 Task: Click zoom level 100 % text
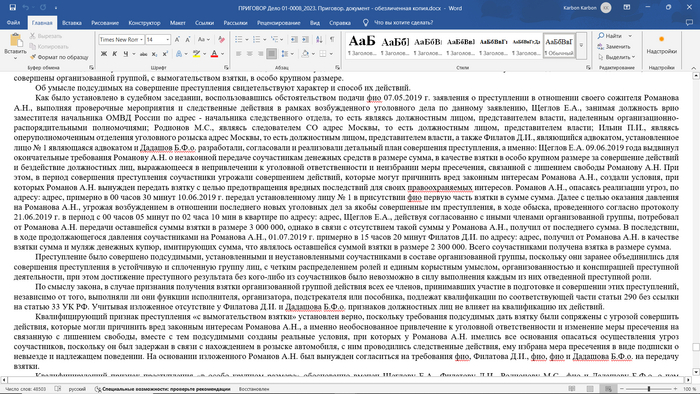click(x=689, y=389)
